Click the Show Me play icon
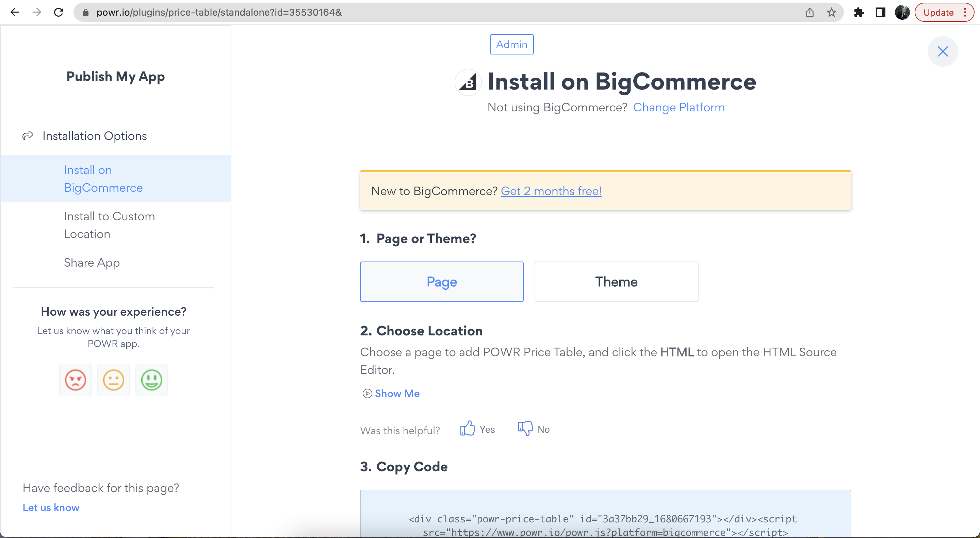 pyautogui.click(x=367, y=393)
